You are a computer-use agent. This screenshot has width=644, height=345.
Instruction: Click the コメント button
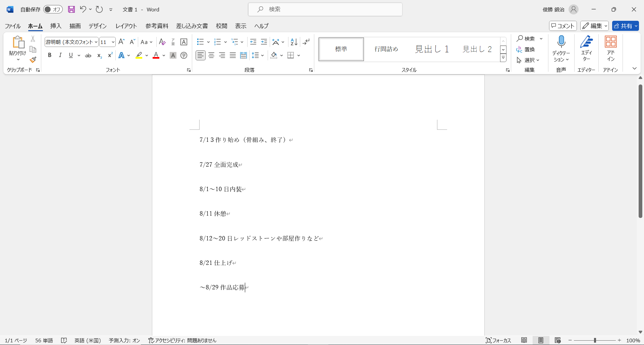[563, 26]
